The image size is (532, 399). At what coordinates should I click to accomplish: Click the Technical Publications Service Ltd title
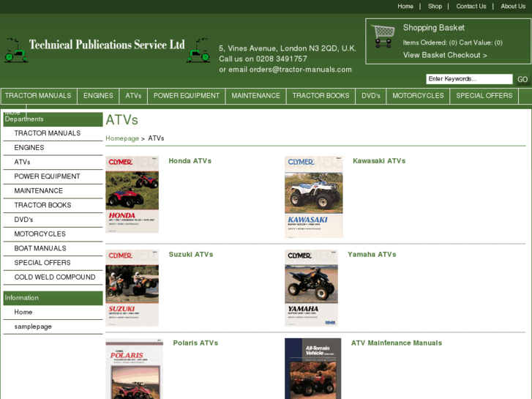pyautogui.click(x=107, y=45)
